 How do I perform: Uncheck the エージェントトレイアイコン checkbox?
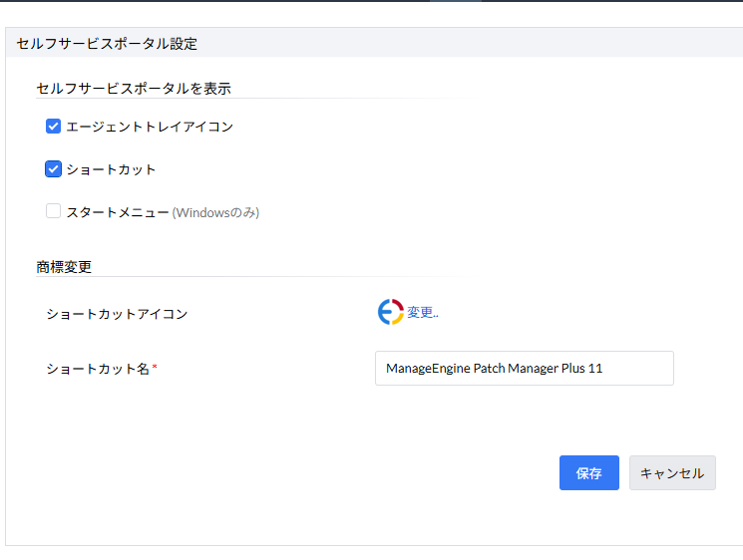tap(54, 127)
